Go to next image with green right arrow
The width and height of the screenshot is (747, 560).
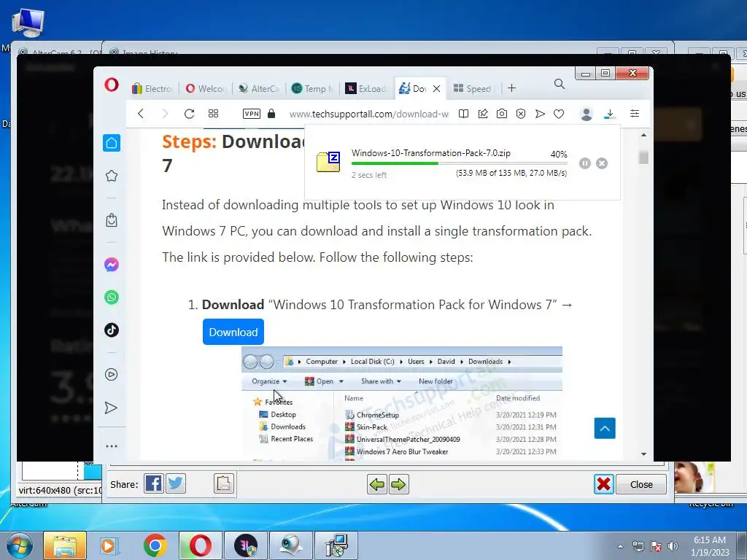[x=399, y=485]
